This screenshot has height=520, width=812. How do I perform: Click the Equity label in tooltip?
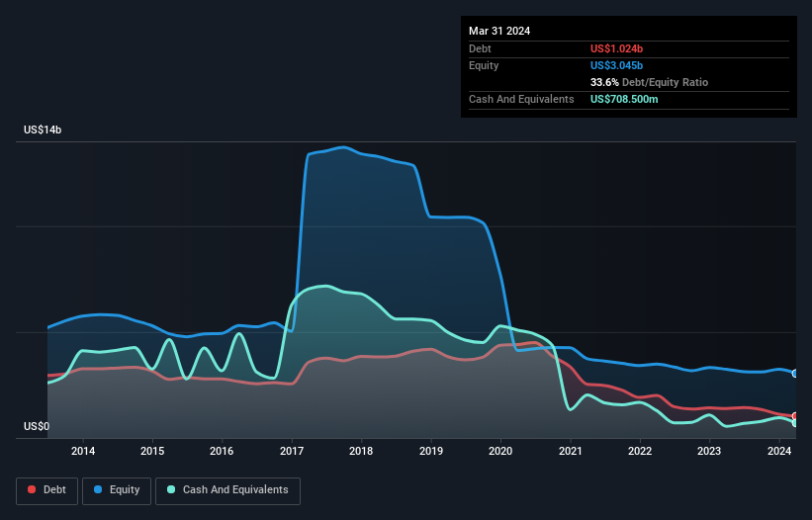tap(484, 65)
